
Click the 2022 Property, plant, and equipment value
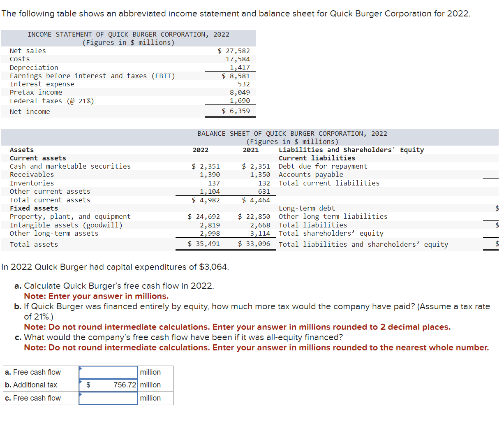(x=203, y=216)
